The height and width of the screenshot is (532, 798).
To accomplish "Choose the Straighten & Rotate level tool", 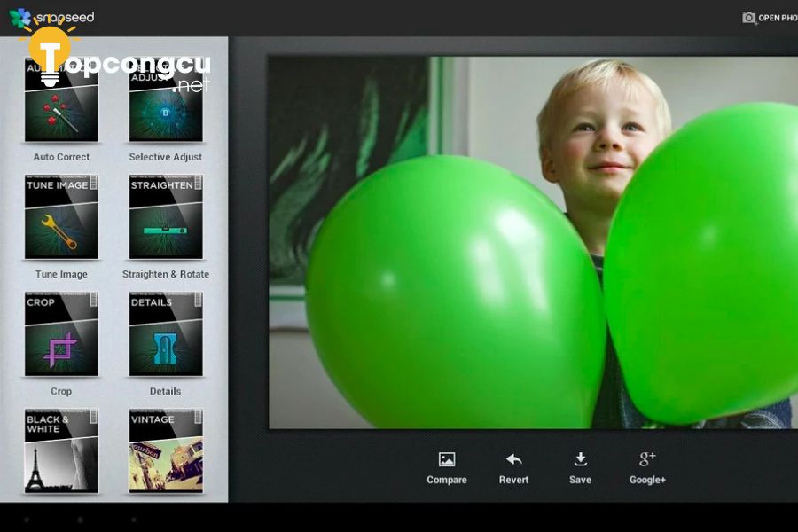I will (x=166, y=217).
